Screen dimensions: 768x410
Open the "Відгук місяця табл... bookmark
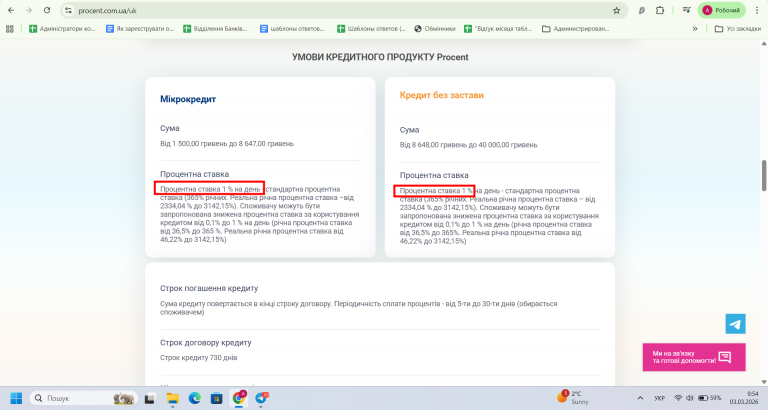tap(498, 29)
